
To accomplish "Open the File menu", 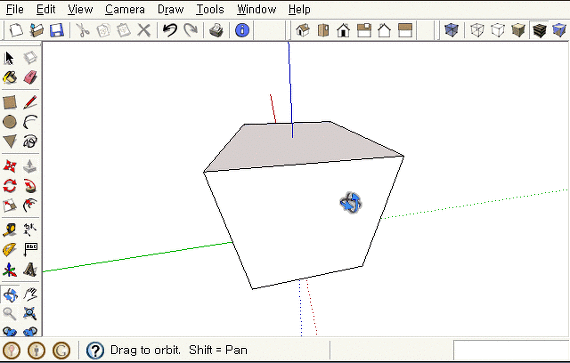I will click(x=15, y=9).
